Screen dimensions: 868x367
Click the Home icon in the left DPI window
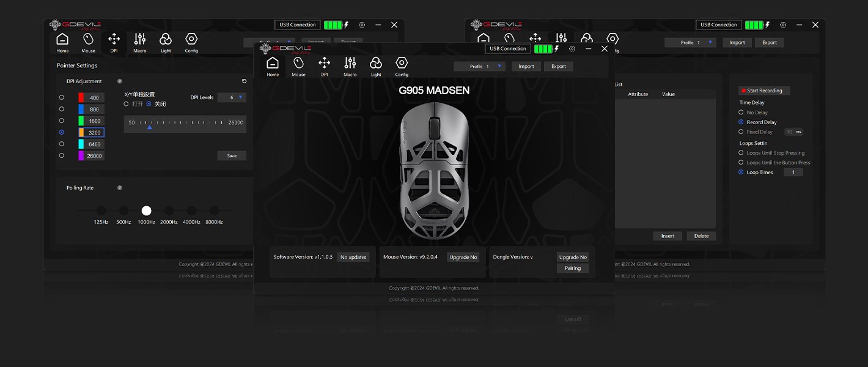tap(62, 42)
